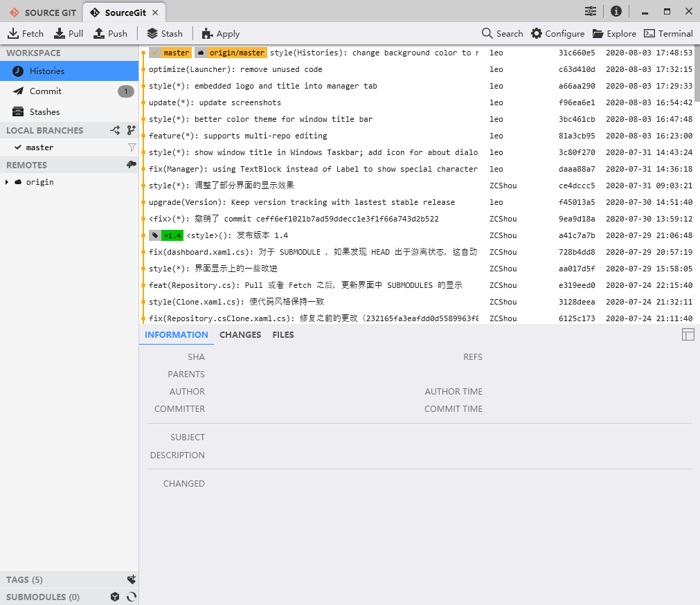Add a remote via the Remotes header icon

(x=132, y=165)
